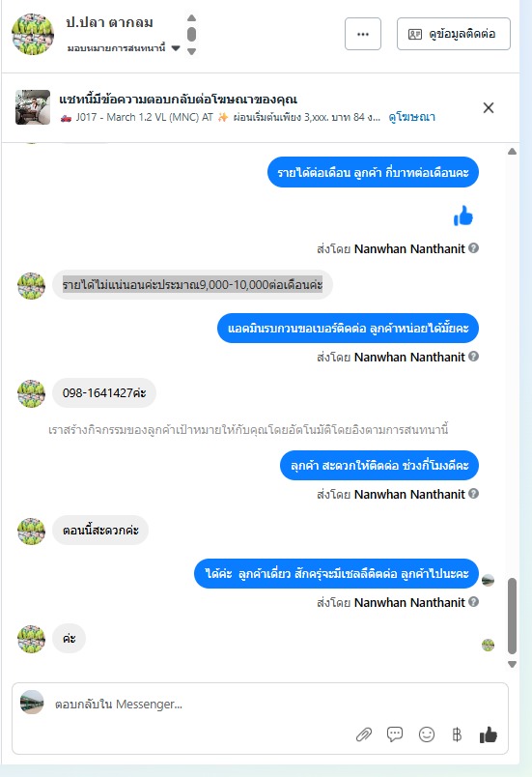The image size is (532, 777).
Task: Open the ดูโฆษณา view ad link
Action: [411, 117]
